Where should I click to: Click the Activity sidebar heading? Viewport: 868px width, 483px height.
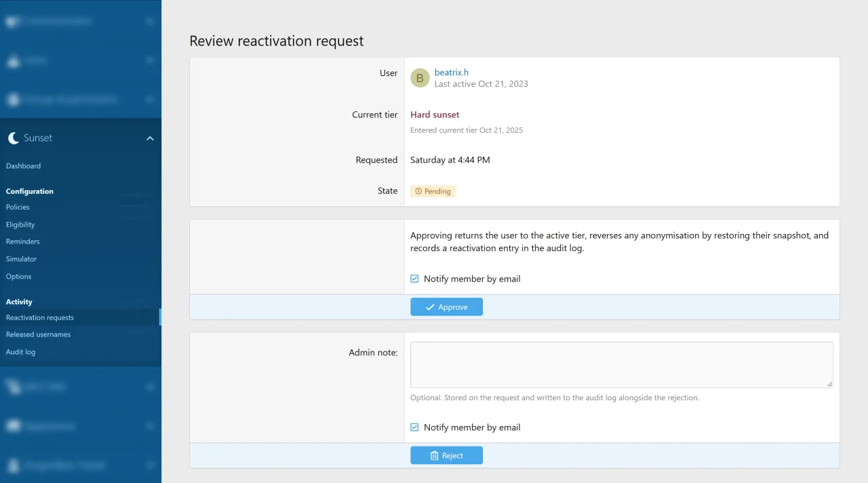19,302
